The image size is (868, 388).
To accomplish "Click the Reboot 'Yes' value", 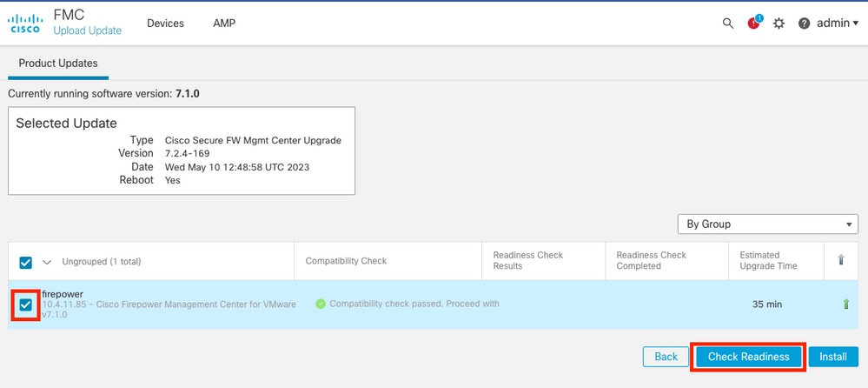I will [173, 180].
